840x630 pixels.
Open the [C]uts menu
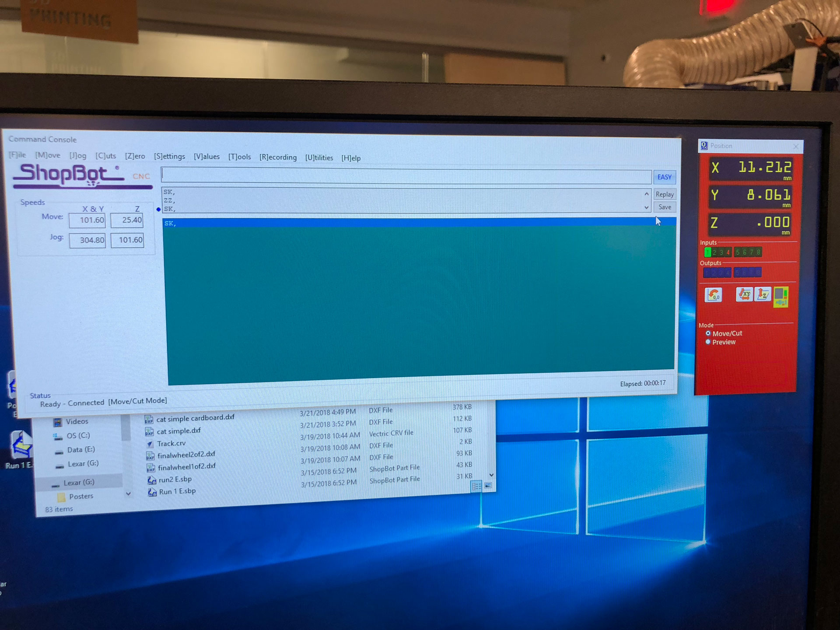point(106,156)
